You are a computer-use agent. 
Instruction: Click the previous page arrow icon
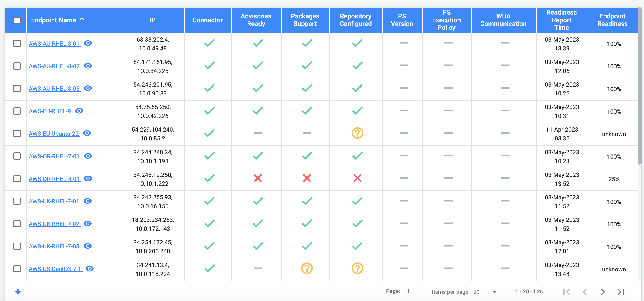(585, 292)
